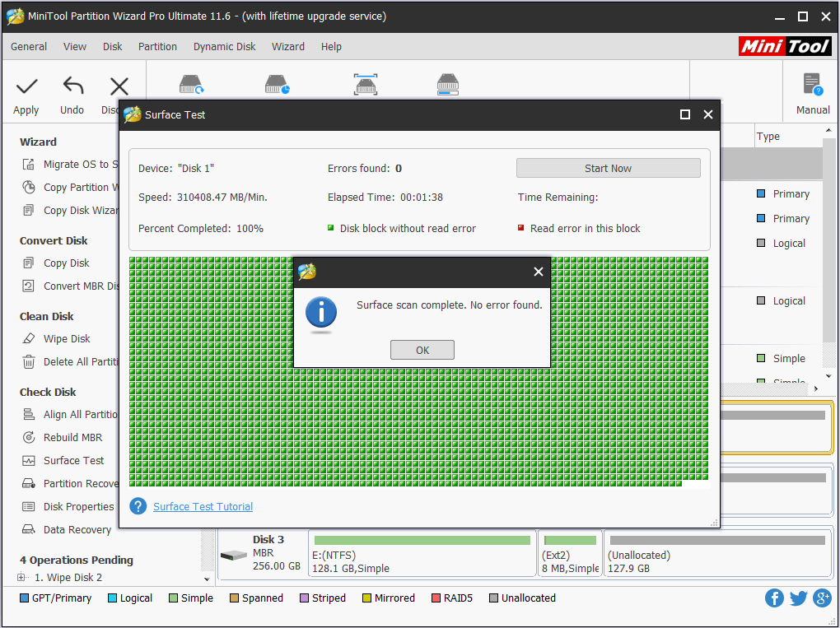Select Rebuild MBR in the Check Disk section
Screen dimensions: 840x628
click(x=72, y=437)
